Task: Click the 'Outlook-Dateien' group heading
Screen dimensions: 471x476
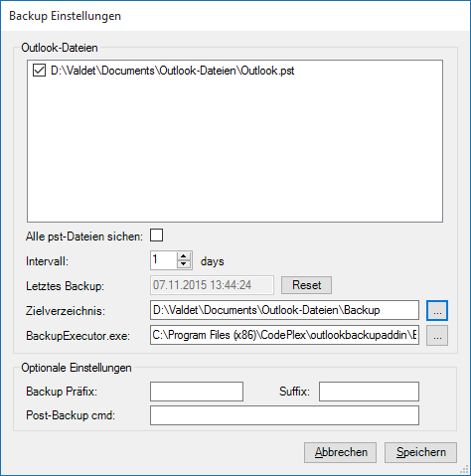Action: tap(60, 48)
